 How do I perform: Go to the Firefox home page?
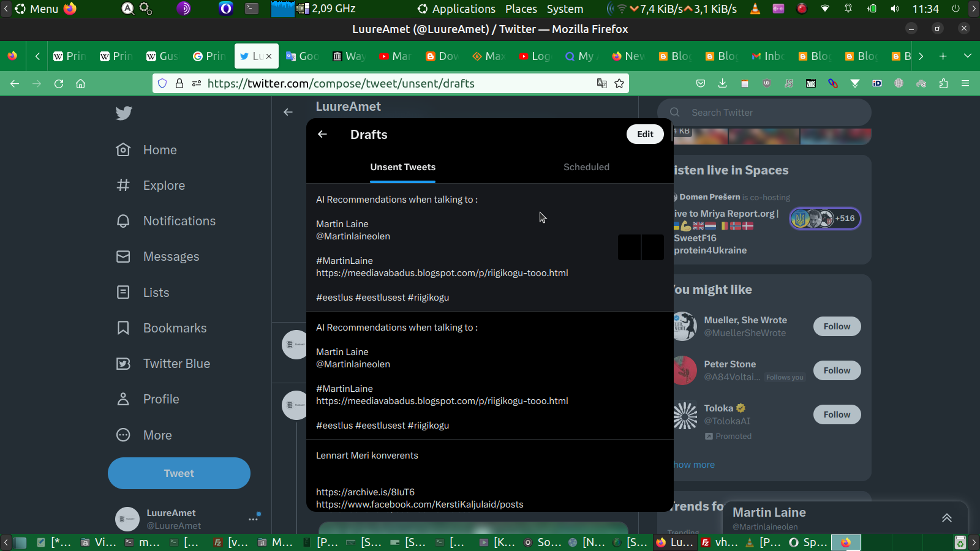[80, 83]
